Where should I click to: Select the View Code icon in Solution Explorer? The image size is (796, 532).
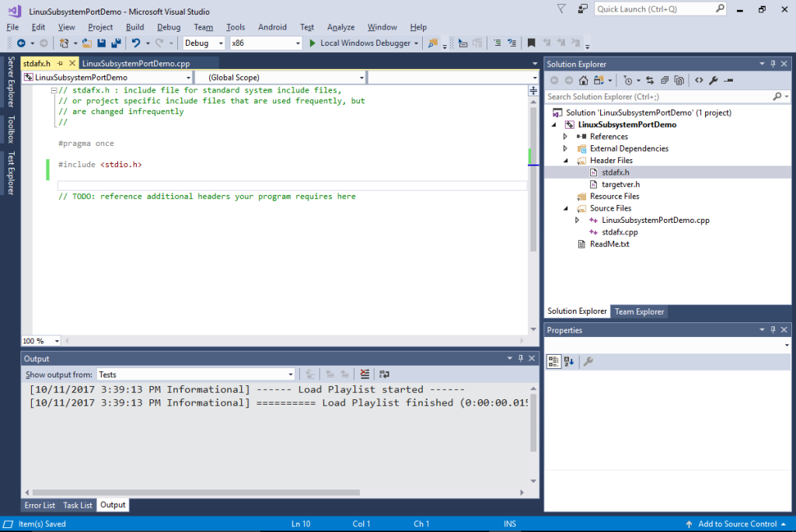698,80
